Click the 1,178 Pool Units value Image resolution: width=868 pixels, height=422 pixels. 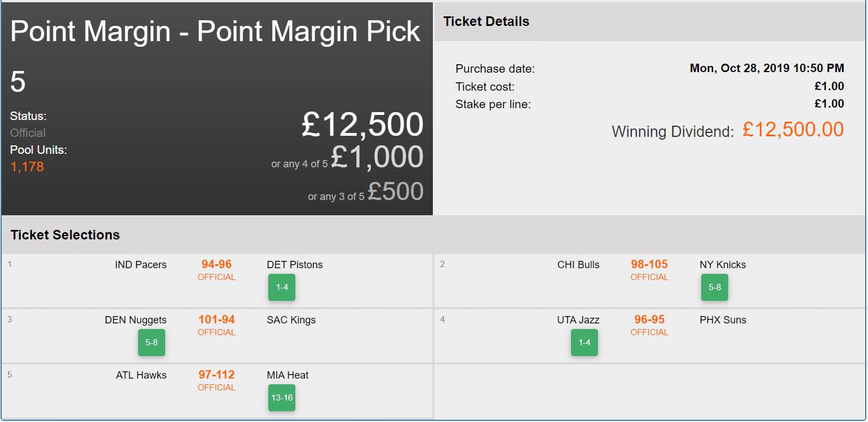pyautogui.click(x=27, y=167)
